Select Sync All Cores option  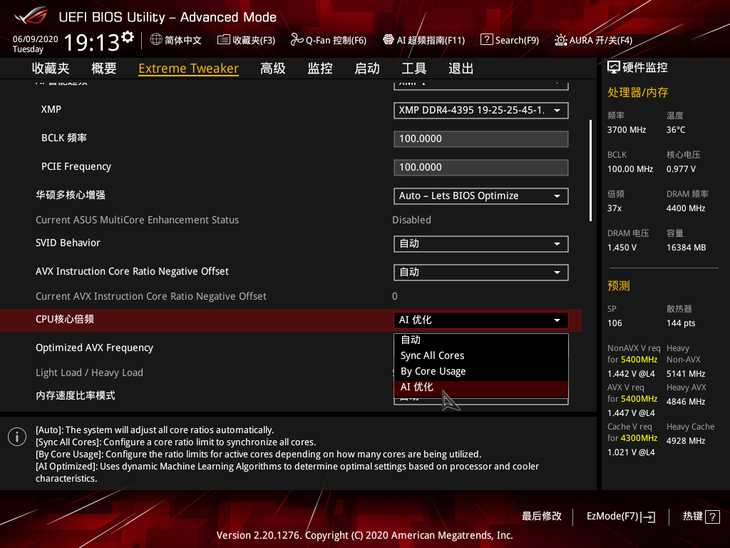click(432, 355)
